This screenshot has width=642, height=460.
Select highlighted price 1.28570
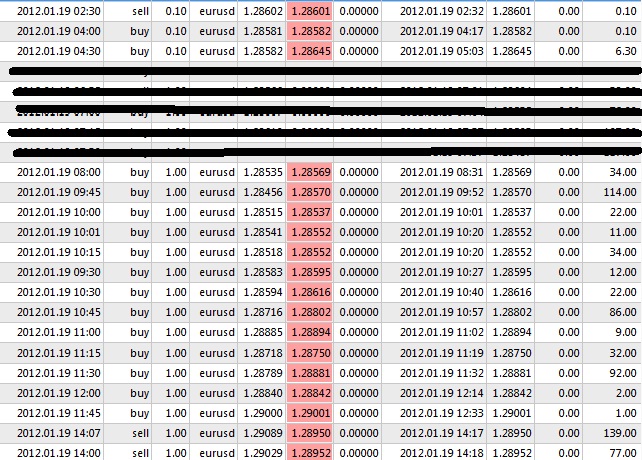coord(310,192)
